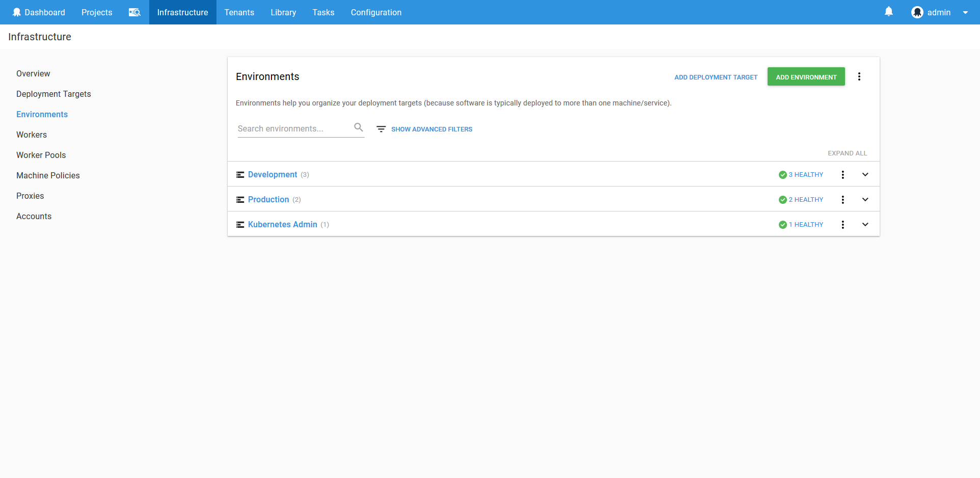Click the Add Environment button
Screen dimensions: 980x478
tap(806, 76)
